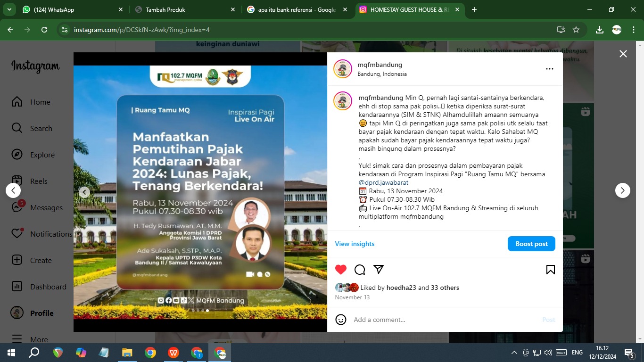Click the Bandung, Indonesia location
The image size is (644, 362).
[x=382, y=74]
